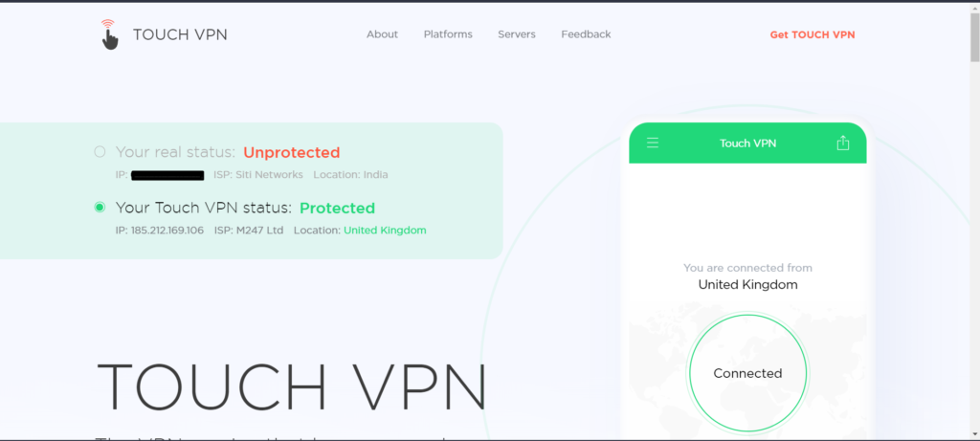Click the "Touch VPN" title in phone header
The image size is (980, 441).
tap(747, 143)
